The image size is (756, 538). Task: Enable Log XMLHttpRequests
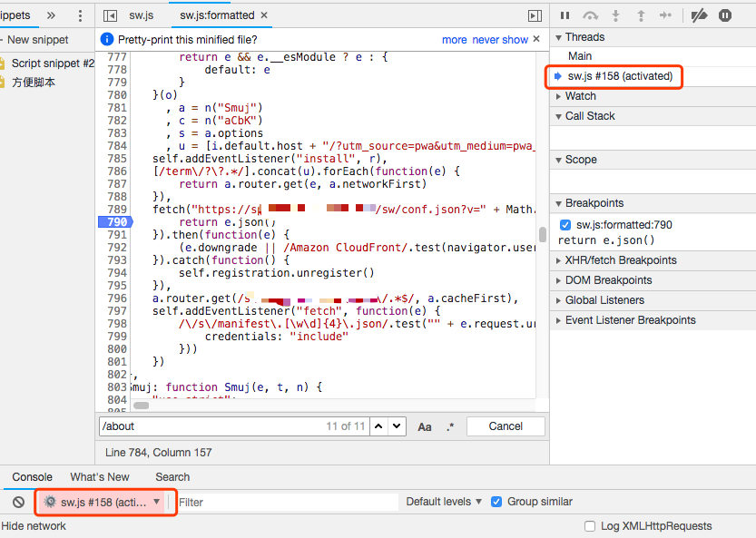591,526
